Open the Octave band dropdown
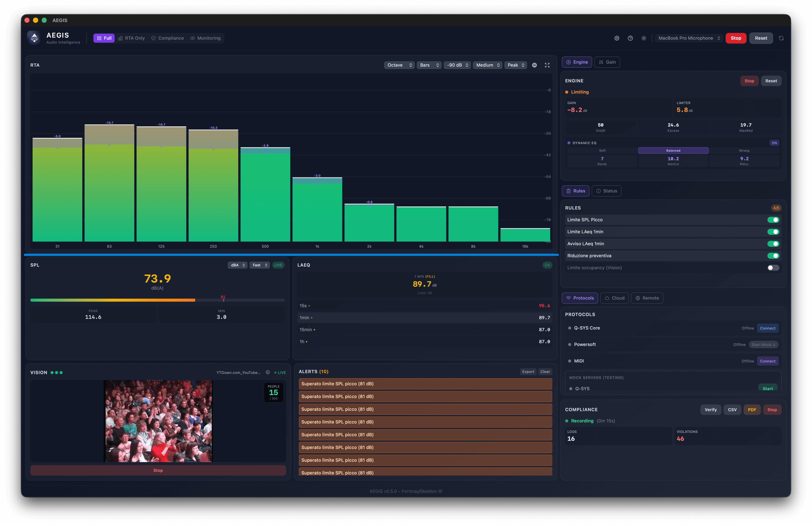The height and width of the screenshot is (525, 812). 399,65
